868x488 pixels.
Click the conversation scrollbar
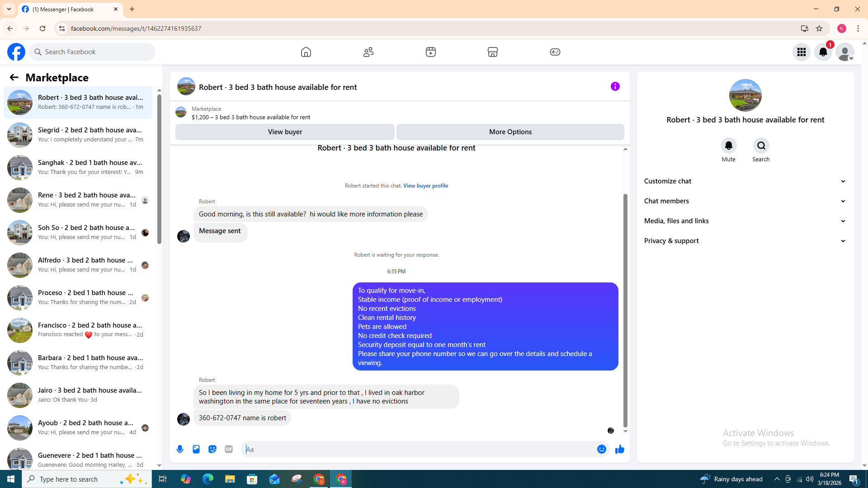[x=625, y=311]
